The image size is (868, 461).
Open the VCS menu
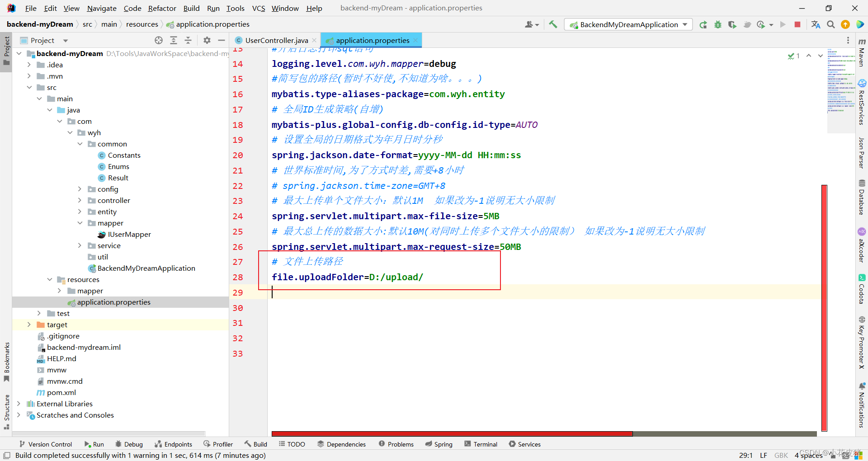tap(259, 8)
